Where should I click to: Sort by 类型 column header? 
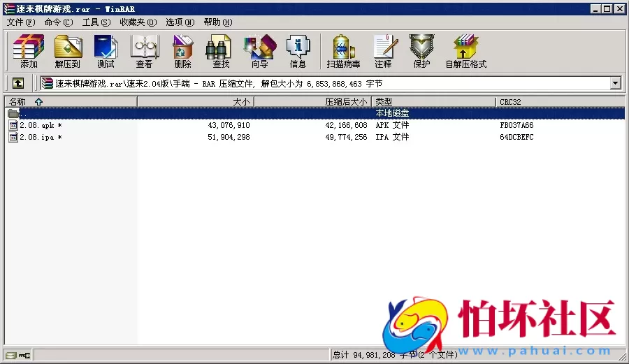coord(433,102)
